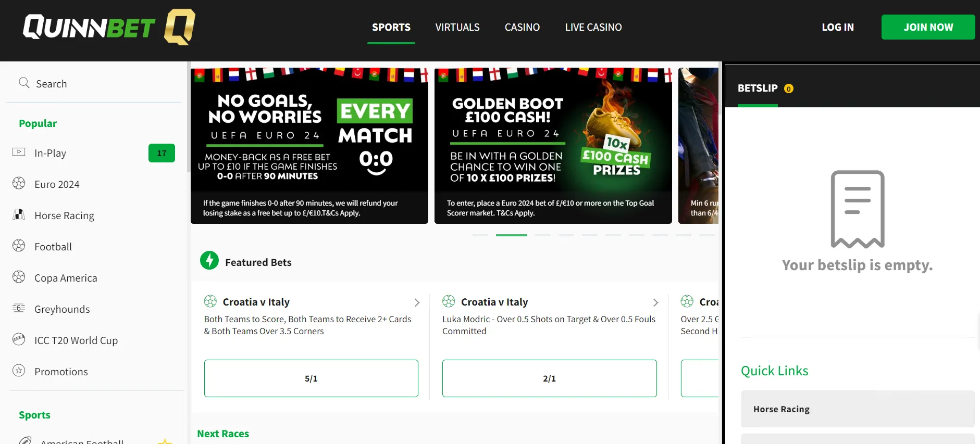Viewport: 980px width, 444px height.
Task: Select the active green carousel indicator
Action: (x=512, y=235)
